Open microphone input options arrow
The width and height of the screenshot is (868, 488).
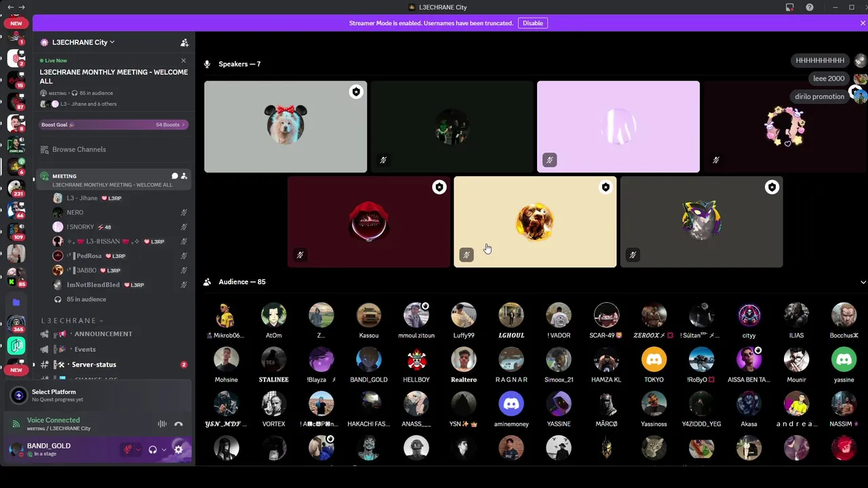(138, 449)
